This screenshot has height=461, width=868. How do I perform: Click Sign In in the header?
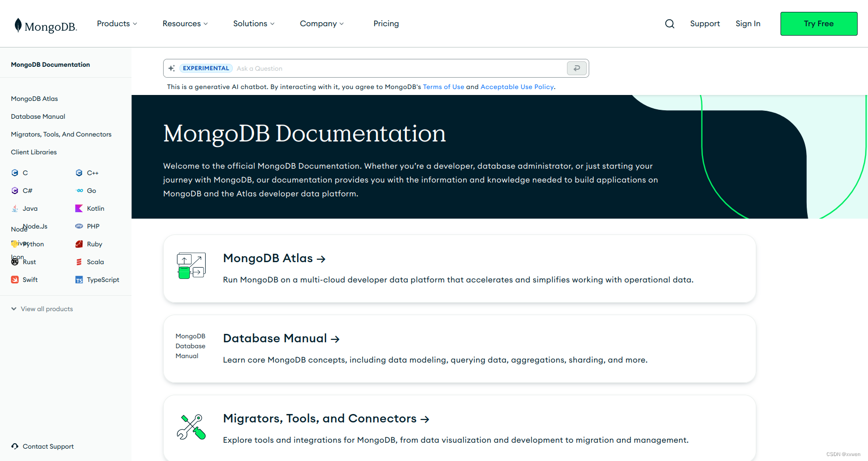pos(748,24)
